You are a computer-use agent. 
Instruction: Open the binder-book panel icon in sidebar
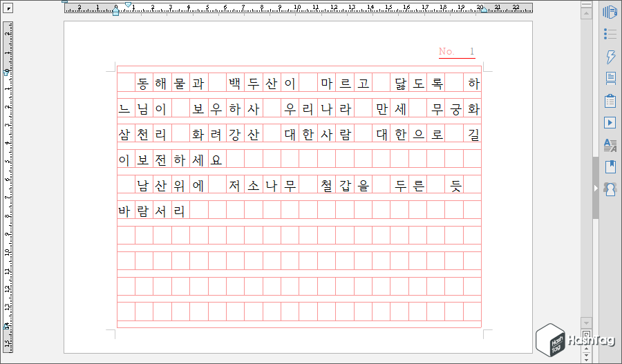[610, 12]
